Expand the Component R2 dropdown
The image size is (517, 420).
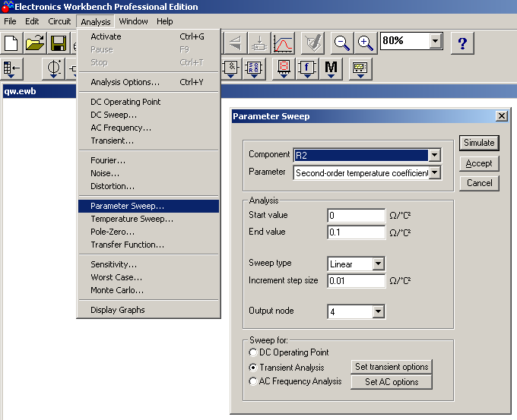click(435, 155)
